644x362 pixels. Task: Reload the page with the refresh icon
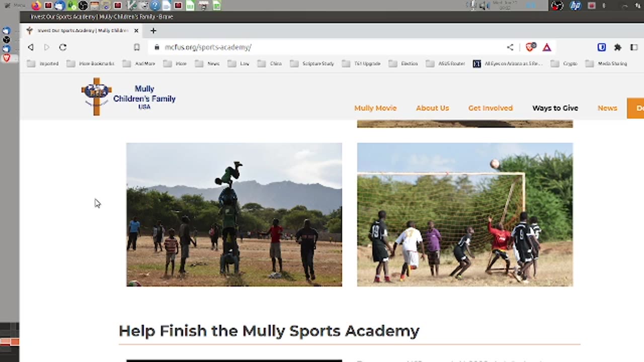(x=63, y=47)
